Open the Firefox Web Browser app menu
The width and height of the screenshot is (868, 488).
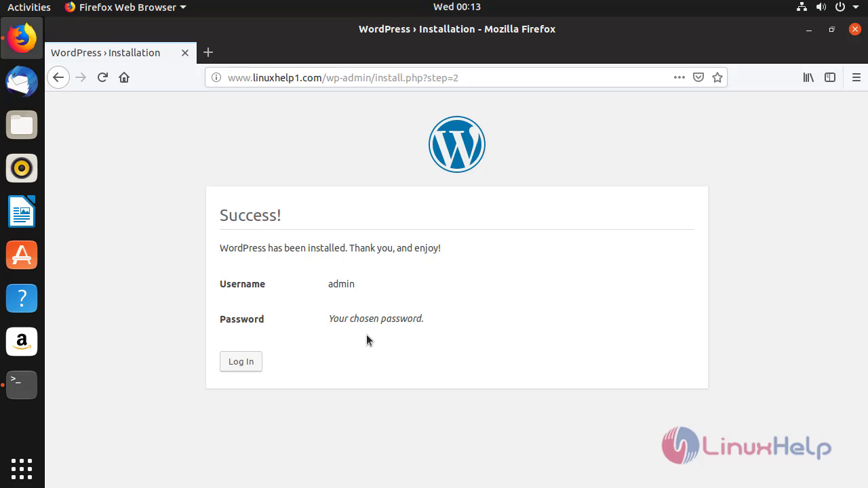coord(125,7)
